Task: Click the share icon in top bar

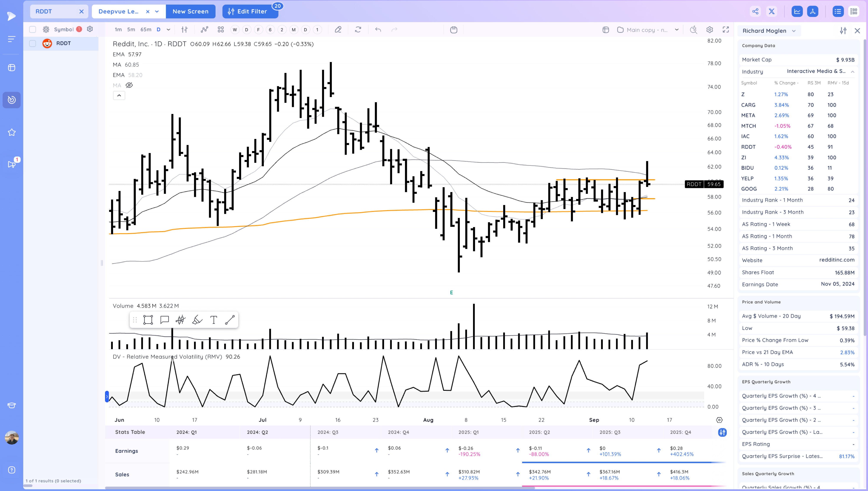Action: [x=755, y=12]
